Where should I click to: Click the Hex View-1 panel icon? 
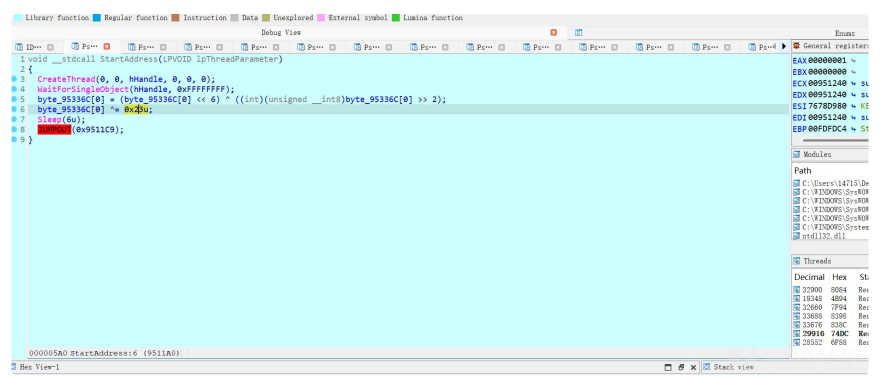(14, 367)
